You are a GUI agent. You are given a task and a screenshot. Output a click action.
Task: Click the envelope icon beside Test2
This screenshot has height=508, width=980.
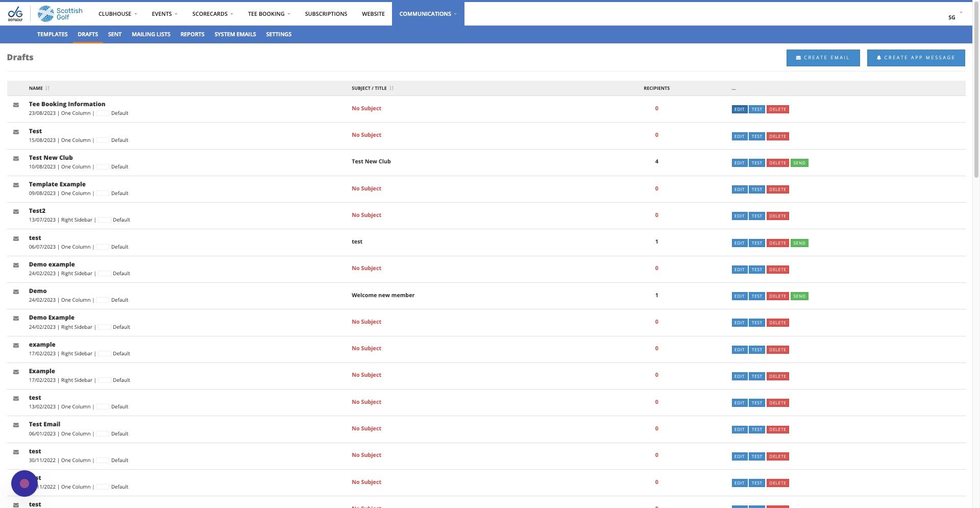16,212
